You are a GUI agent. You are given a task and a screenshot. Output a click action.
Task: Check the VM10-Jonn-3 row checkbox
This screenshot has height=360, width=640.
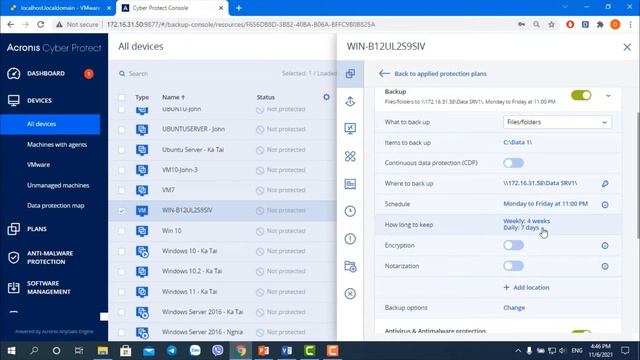[x=122, y=170]
